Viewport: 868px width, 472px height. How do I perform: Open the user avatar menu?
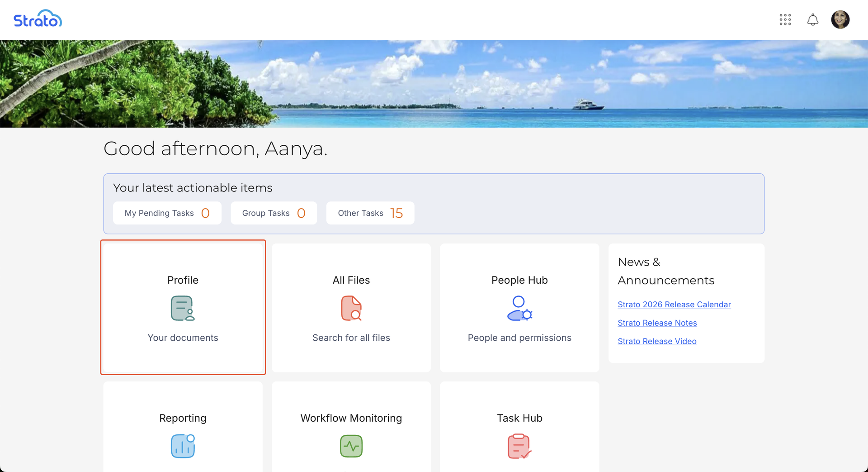pos(840,19)
